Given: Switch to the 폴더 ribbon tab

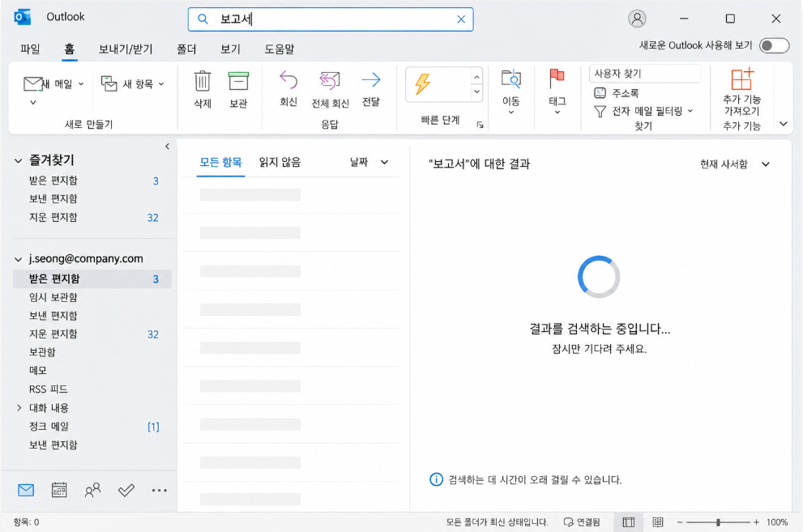Looking at the screenshot, I should pos(186,49).
